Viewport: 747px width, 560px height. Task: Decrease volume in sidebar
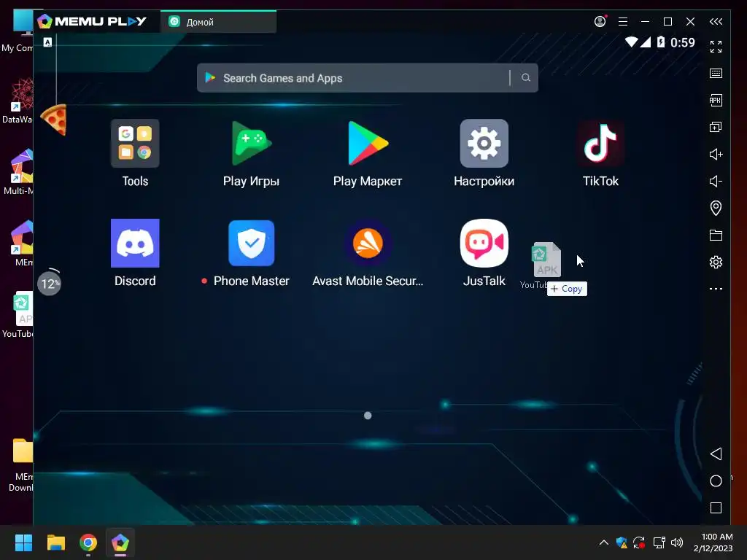tap(716, 181)
